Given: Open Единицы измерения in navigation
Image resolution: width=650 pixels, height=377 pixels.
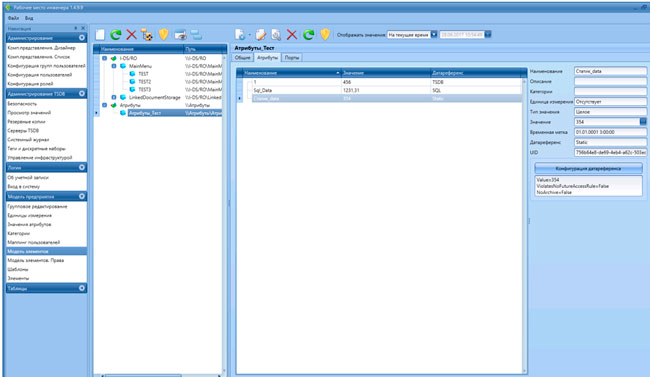Looking at the screenshot, I should click(29, 216).
